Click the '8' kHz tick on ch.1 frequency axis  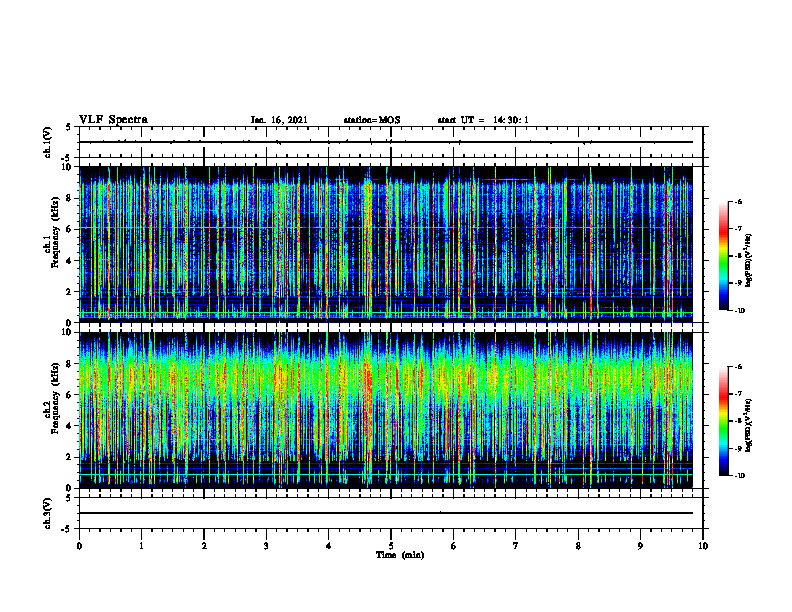pos(70,198)
